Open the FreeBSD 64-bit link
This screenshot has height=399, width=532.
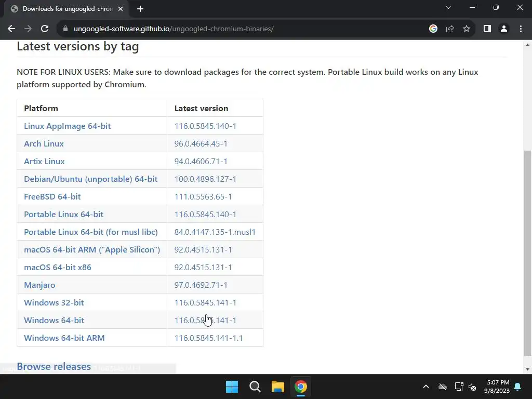pos(52,196)
